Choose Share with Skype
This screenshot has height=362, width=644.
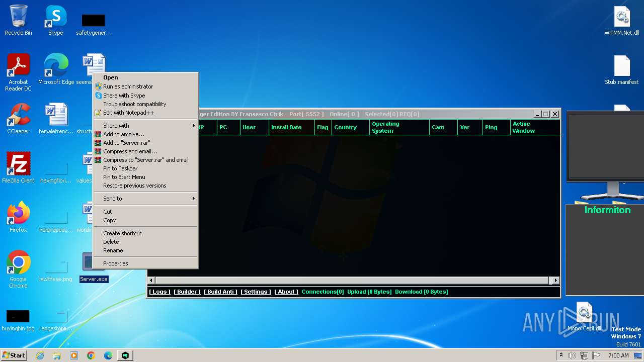(146, 96)
